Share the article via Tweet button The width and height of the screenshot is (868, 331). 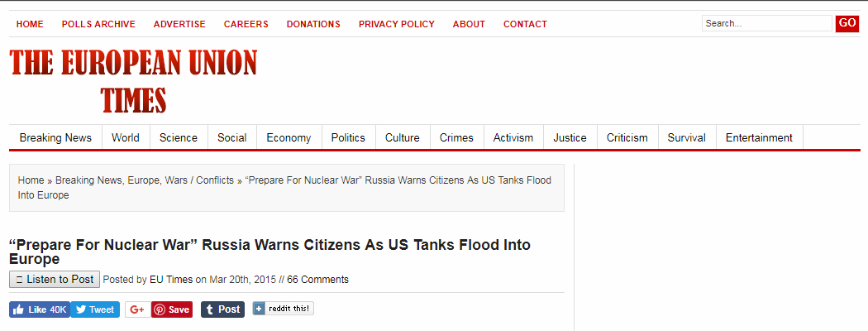click(94, 309)
